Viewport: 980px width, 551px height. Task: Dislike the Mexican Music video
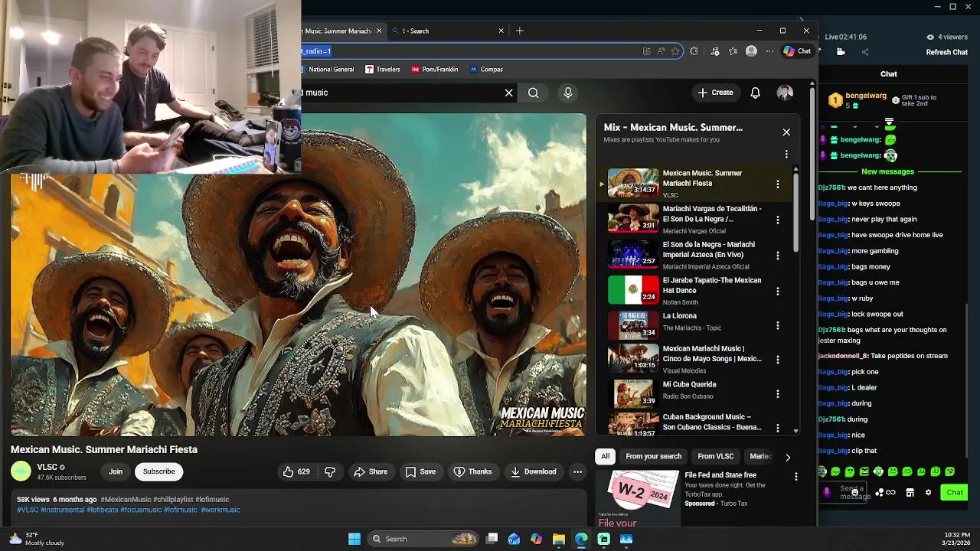tap(330, 471)
